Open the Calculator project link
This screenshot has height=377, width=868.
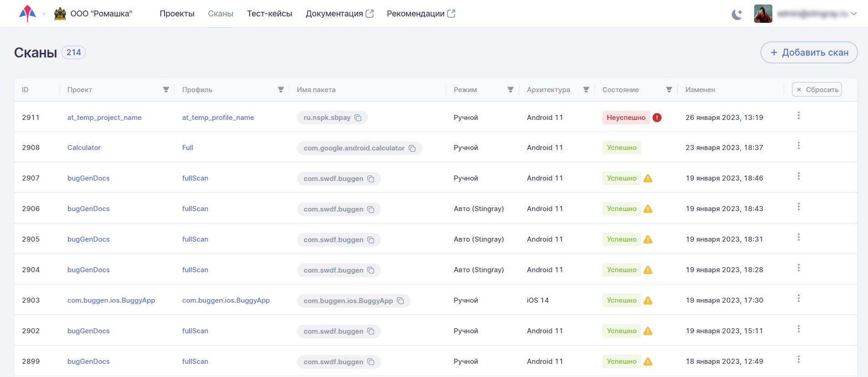(84, 148)
